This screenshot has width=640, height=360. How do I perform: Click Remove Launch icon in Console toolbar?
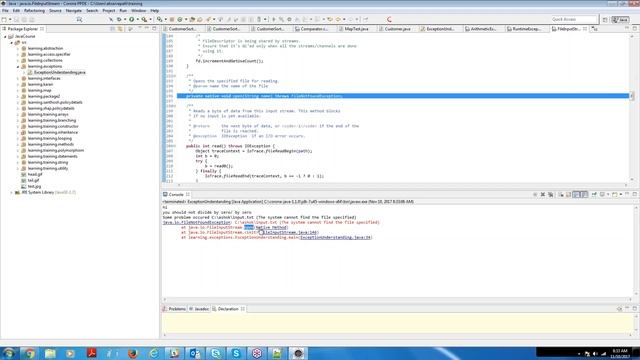pos(543,195)
